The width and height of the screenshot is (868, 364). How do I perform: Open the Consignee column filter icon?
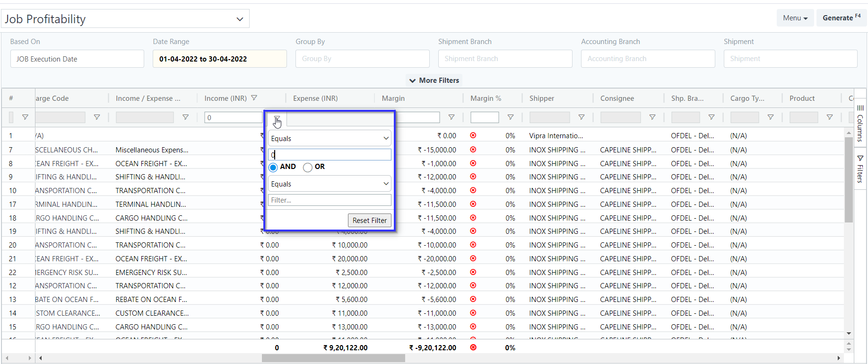click(652, 117)
